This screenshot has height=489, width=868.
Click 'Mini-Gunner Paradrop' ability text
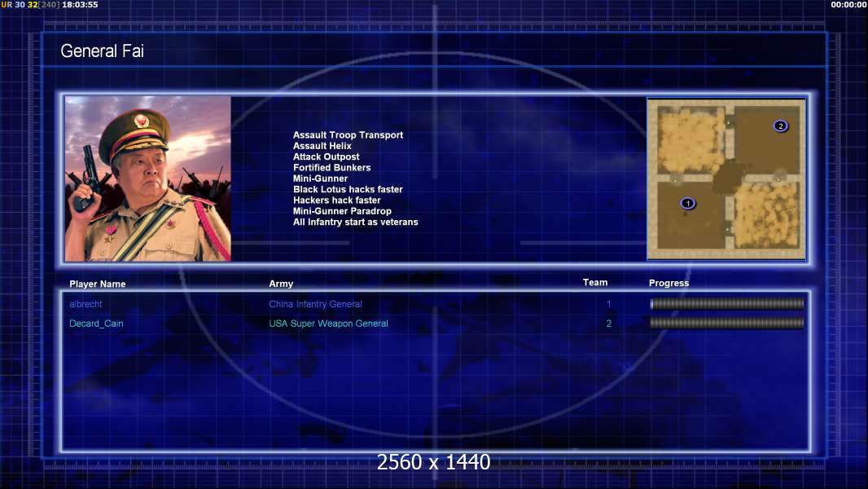(342, 211)
